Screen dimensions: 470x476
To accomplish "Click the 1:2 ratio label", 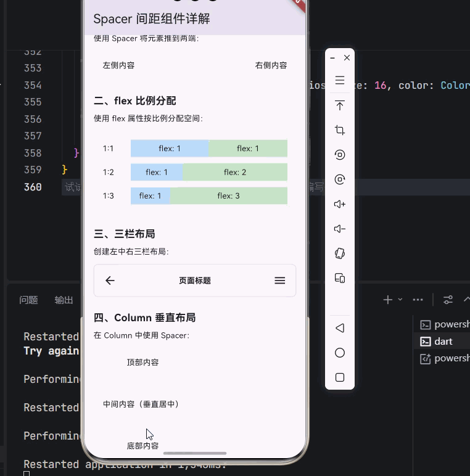I will 108,172.
